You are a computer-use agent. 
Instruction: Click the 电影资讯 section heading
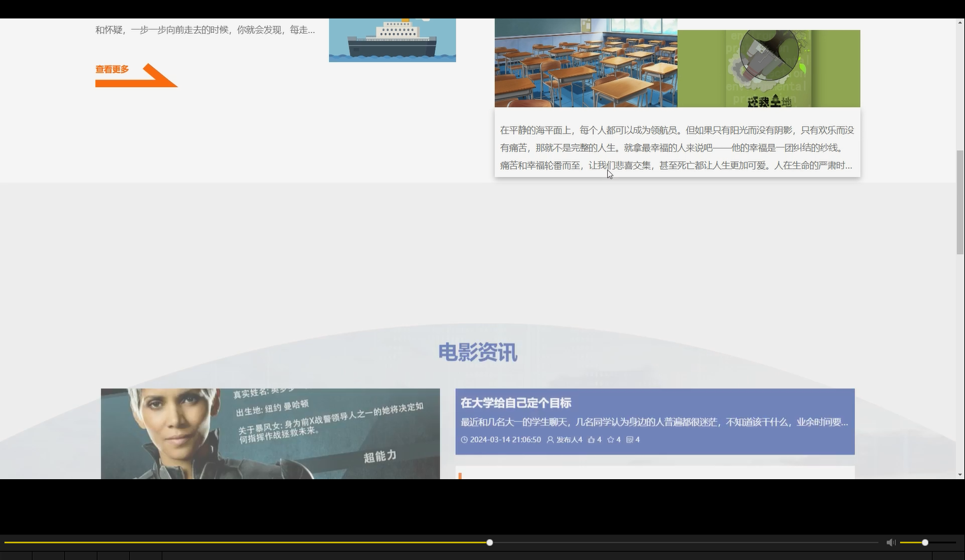coord(478,353)
